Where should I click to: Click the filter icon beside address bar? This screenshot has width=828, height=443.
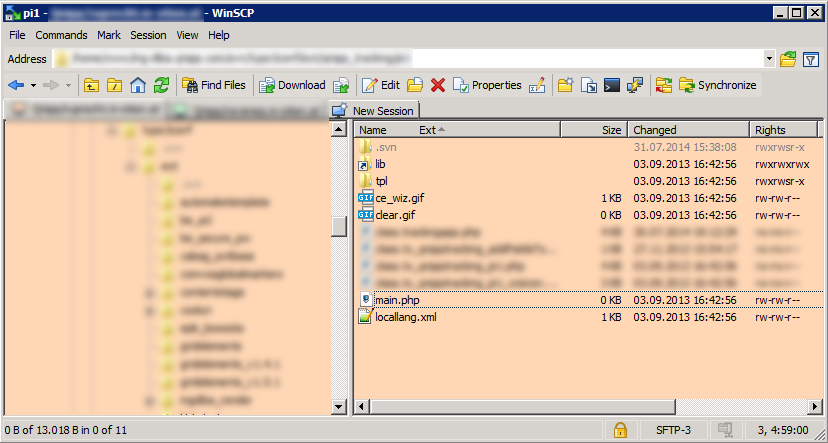[x=809, y=59]
